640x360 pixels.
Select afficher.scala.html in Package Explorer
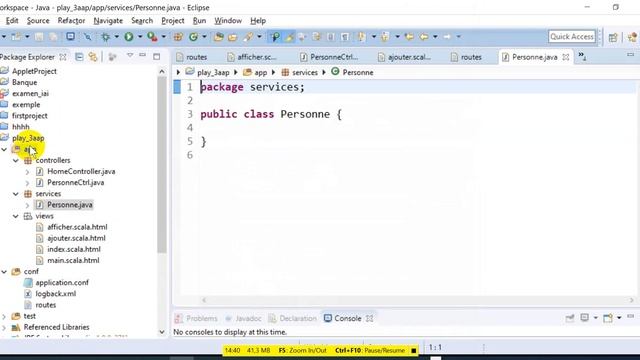coord(77,227)
